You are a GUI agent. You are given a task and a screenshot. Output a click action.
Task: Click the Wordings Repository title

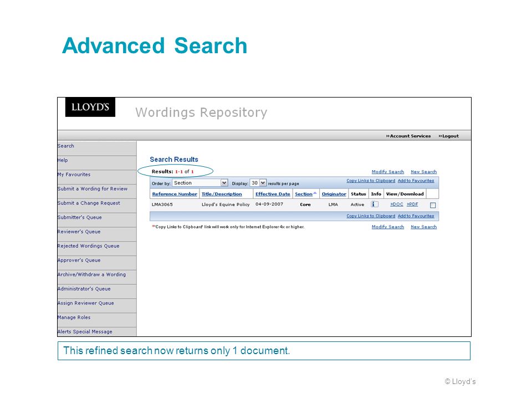pos(201,112)
